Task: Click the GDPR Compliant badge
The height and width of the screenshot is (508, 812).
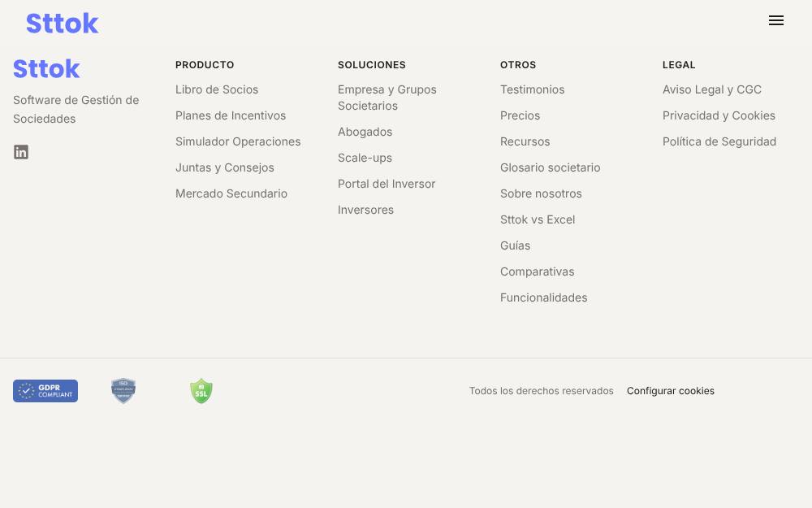Action: click(45, 391)
